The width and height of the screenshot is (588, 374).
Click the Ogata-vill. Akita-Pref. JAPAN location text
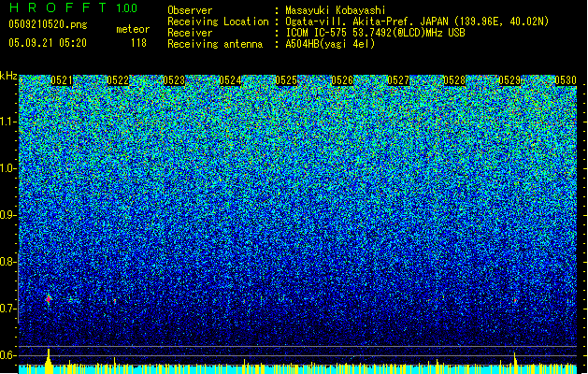pos(417,22)
